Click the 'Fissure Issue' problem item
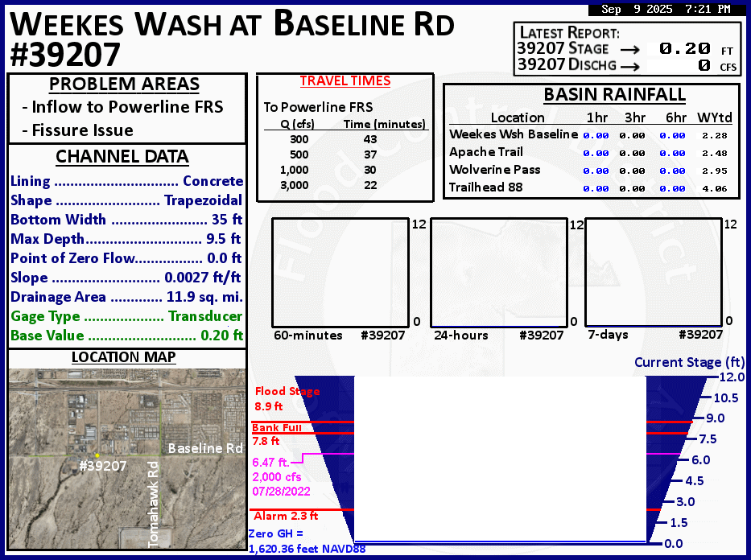This screenshot has width=751, height=560. coord(77,130)
